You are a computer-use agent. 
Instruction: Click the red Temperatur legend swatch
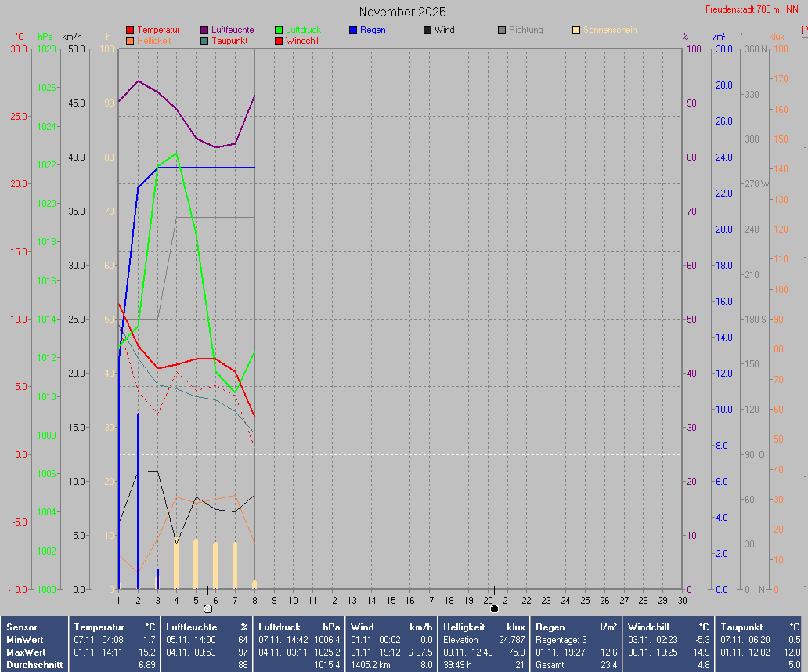coord(130,30)
